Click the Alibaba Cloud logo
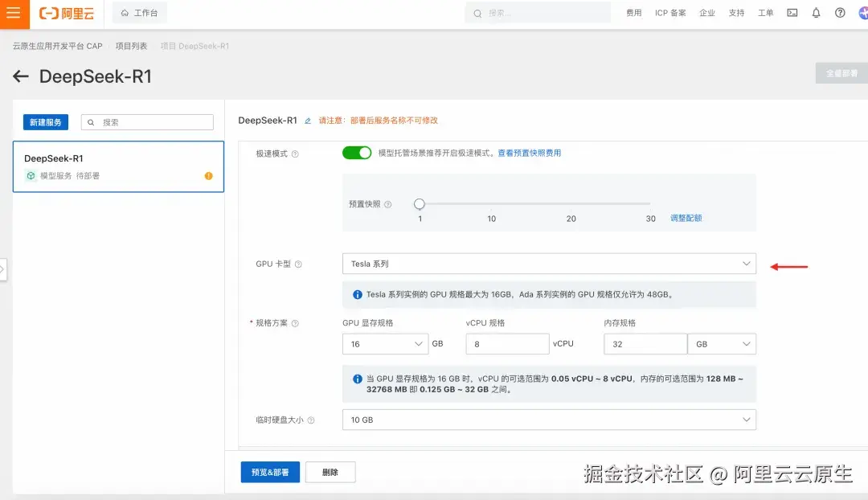Image resolution: width=868 pixels, height=500 pixels. [66, 13]
